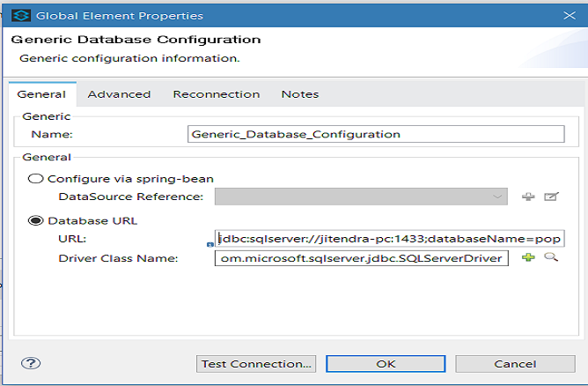The width and height of the screenshot is (588, 386).
Task: Click the edit DataSource reference icon
Action: click(x=552, y=197)
